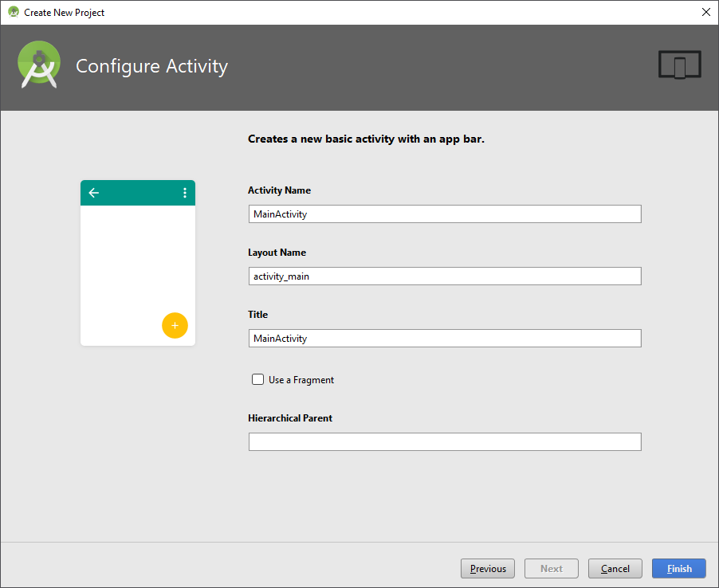Click the Android Studio logo in header
This screenshot has height=588, width=719.
pyautogui.click(x=39, y=65)
